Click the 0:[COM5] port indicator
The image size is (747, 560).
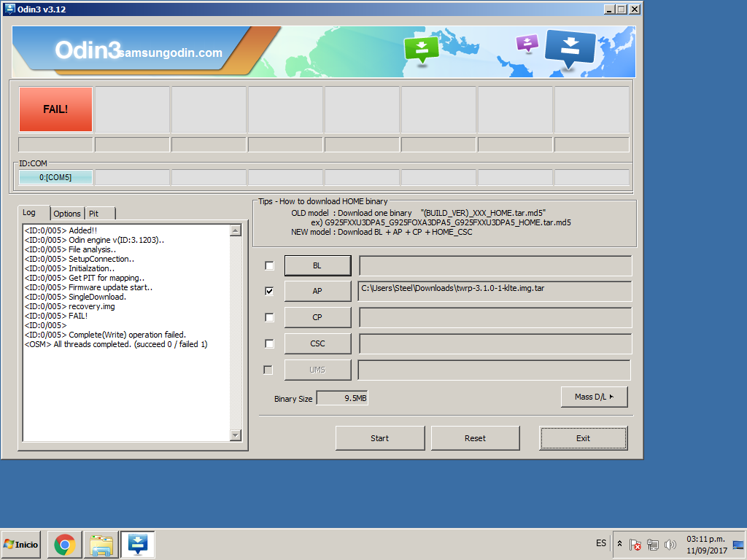tap(55, 177)
